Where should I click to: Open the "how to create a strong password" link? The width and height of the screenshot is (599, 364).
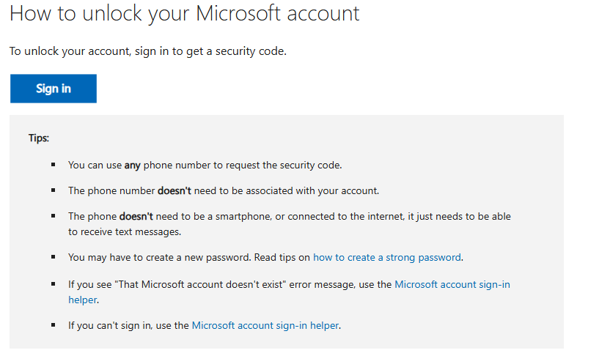(x=387, y=257)
